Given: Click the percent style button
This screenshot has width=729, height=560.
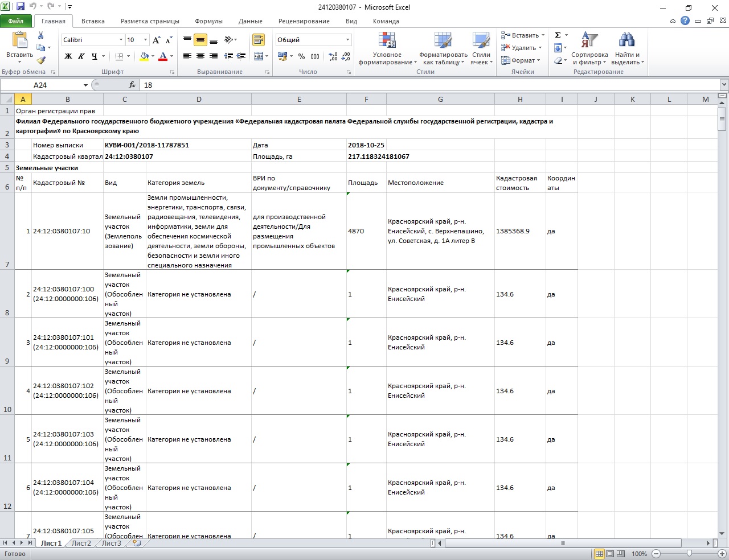Looking at the screenshot, I should pos(301,56).
